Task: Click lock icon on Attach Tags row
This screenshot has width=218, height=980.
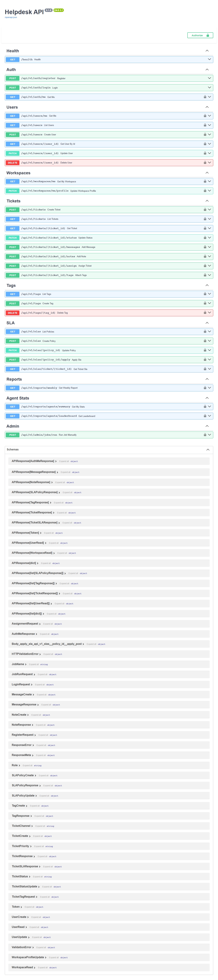Action: (x=205, y=275)
